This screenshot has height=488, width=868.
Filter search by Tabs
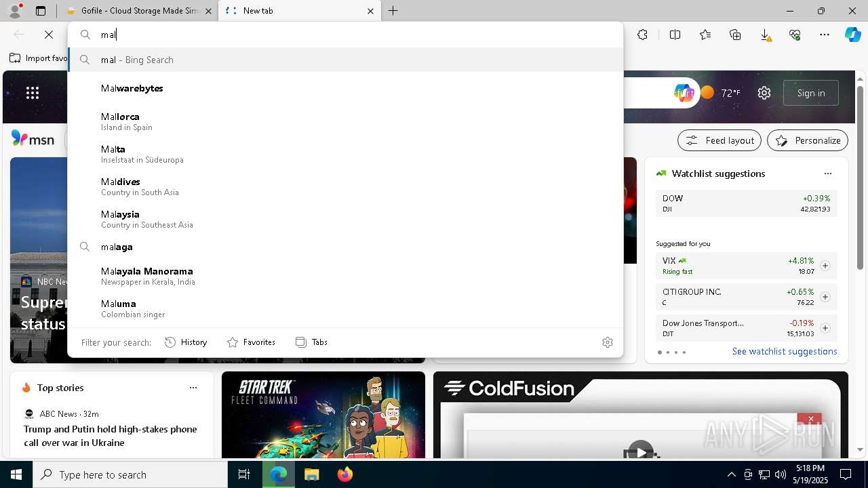pyautogui.click(x=311, y=342)
